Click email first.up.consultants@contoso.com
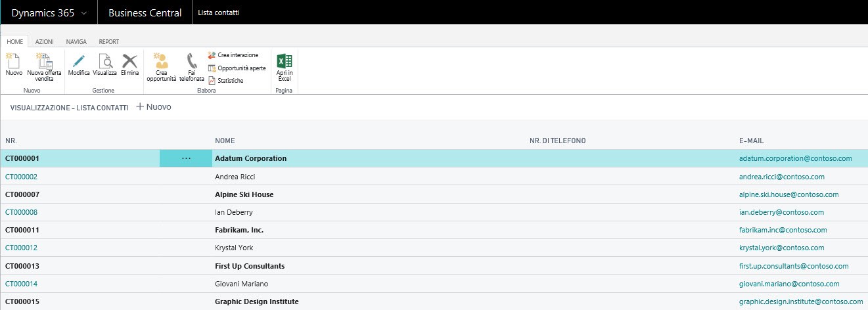Viewport: 868px width, 310px height. (794, 266)
